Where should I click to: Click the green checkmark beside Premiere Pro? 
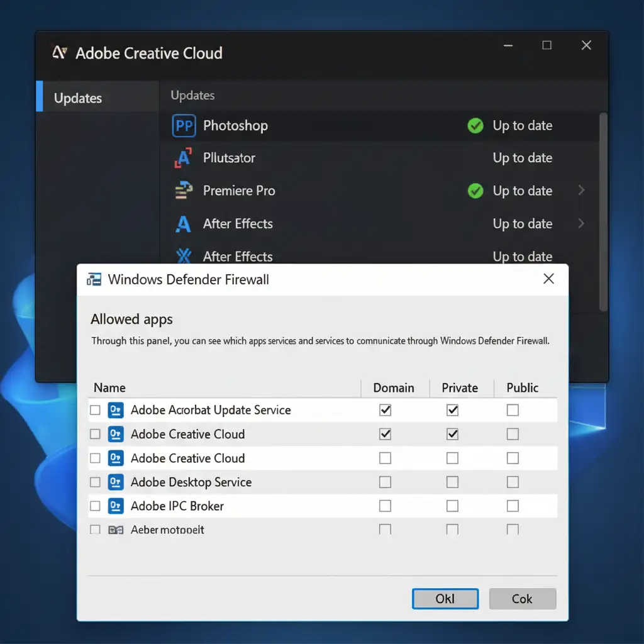coord(475,191)
